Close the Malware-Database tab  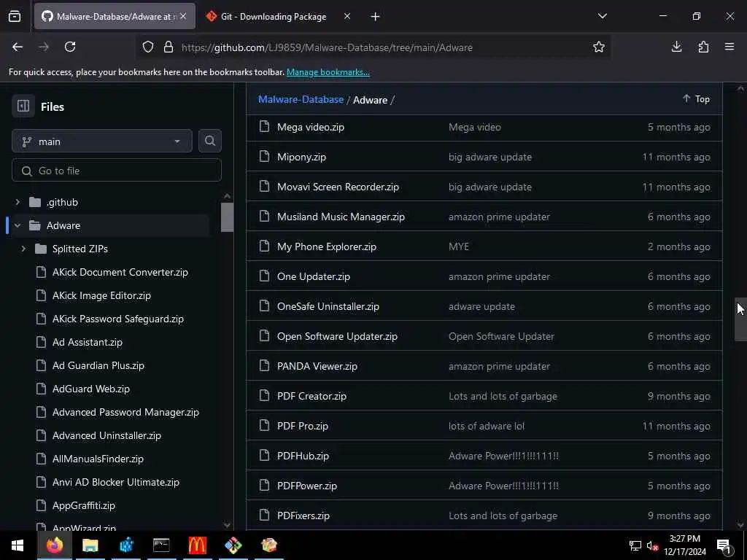[183, 17]
